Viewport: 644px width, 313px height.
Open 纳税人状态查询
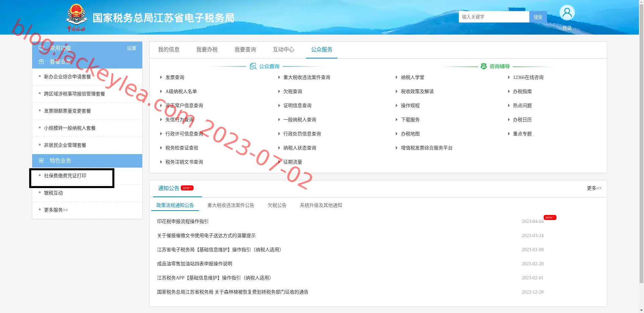click(300, 148)
